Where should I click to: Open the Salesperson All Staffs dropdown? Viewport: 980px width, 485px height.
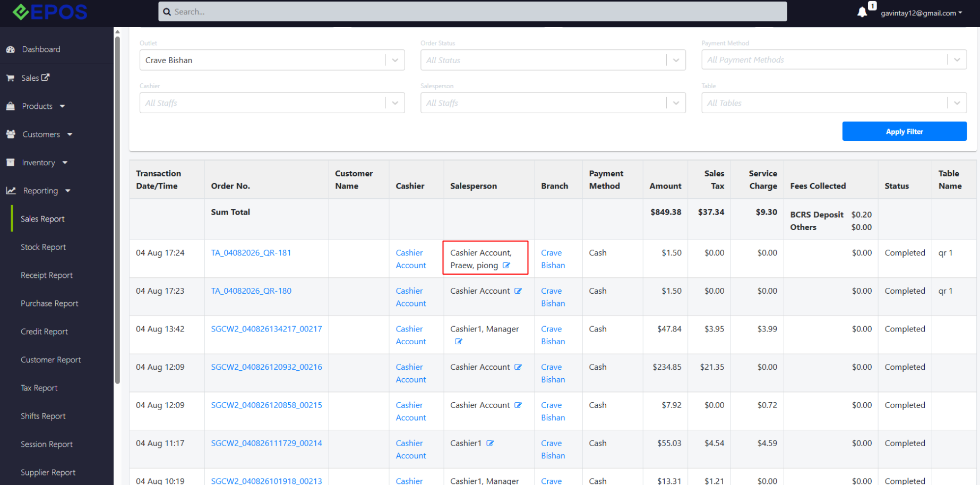click(553, 103)
